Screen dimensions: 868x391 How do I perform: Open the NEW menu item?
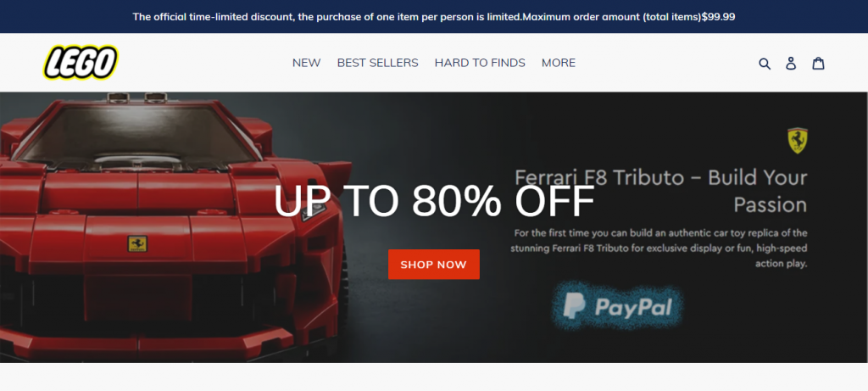306,63
